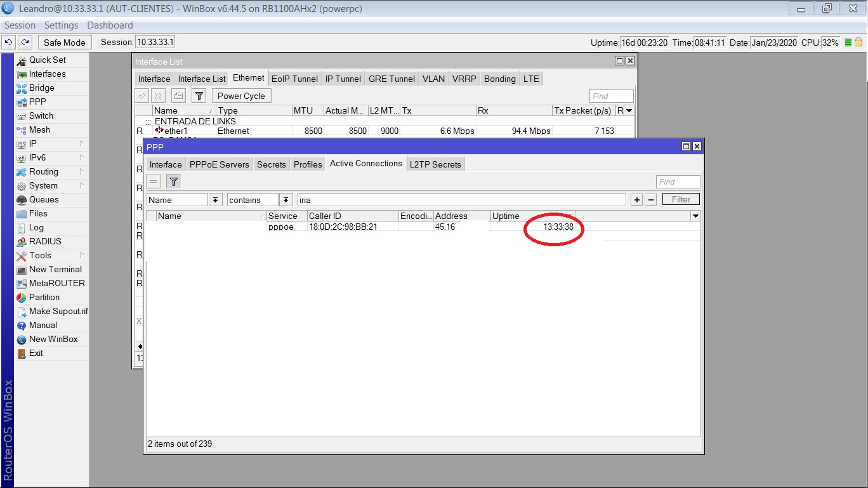This screenshot has width=868, height=488.
Task: Click the enable checkmark icon in Interface List
Action: pyautogui.click(x=142, y=96)
